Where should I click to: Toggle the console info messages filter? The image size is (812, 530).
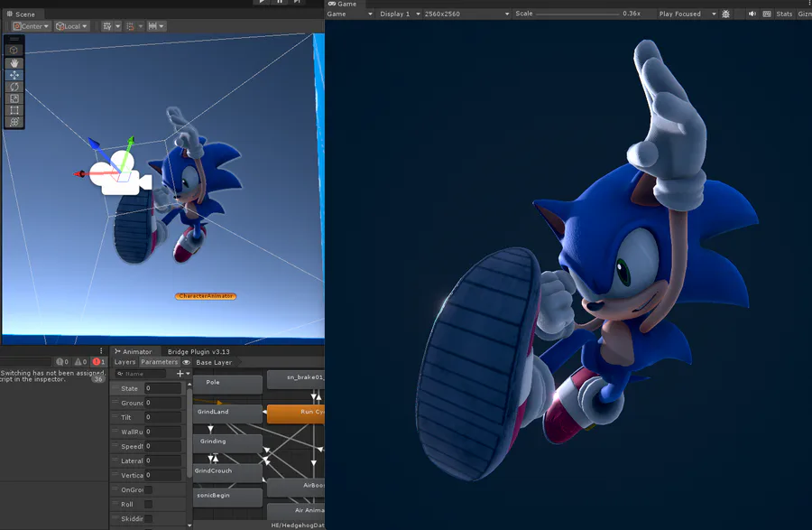point(62,362)
